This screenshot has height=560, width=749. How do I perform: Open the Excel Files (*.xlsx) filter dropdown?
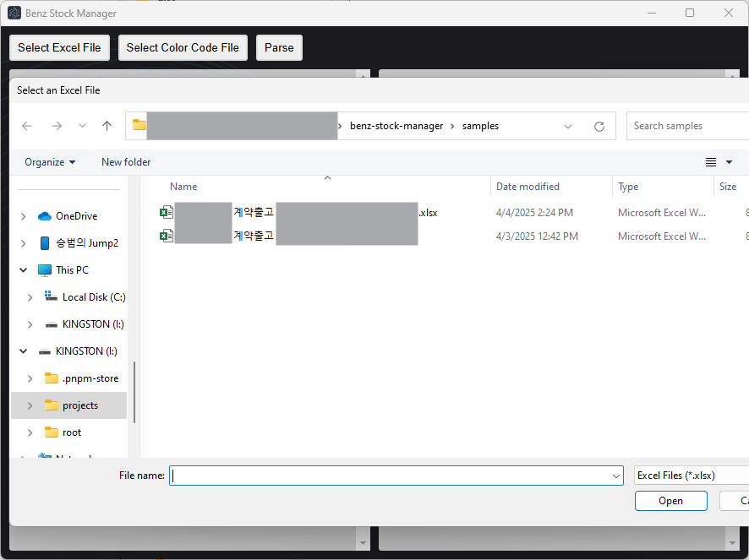click(690, 476)
